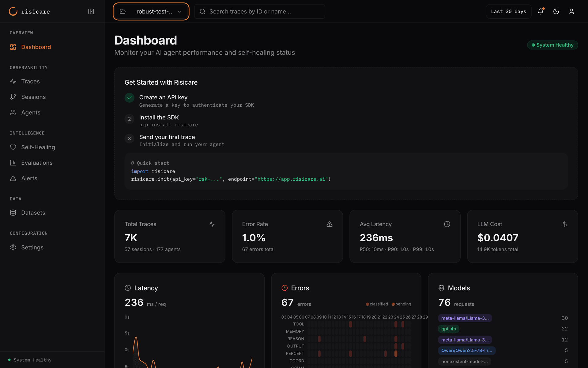Click inside the trace search field
Screen dimensions: 588x368
click(x=259, y=11)
